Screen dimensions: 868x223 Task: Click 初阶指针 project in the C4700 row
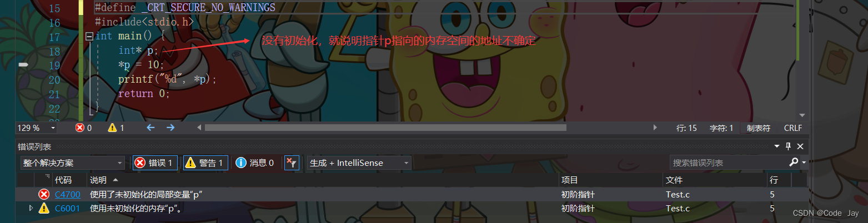point(578,195)
